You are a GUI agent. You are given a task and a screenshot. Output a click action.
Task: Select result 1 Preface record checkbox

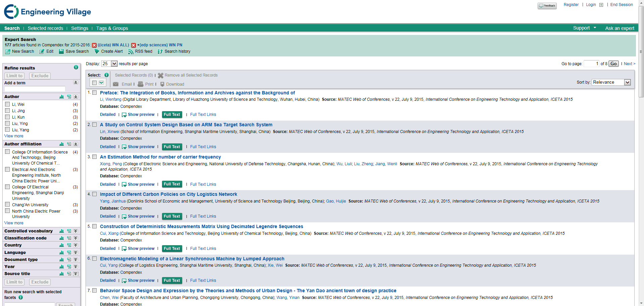click(x=95, y=93)
